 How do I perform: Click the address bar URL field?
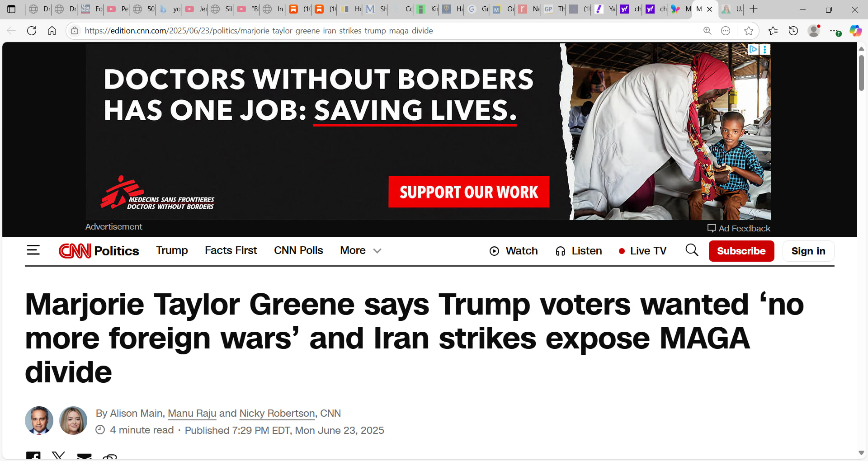click(389, 31)
